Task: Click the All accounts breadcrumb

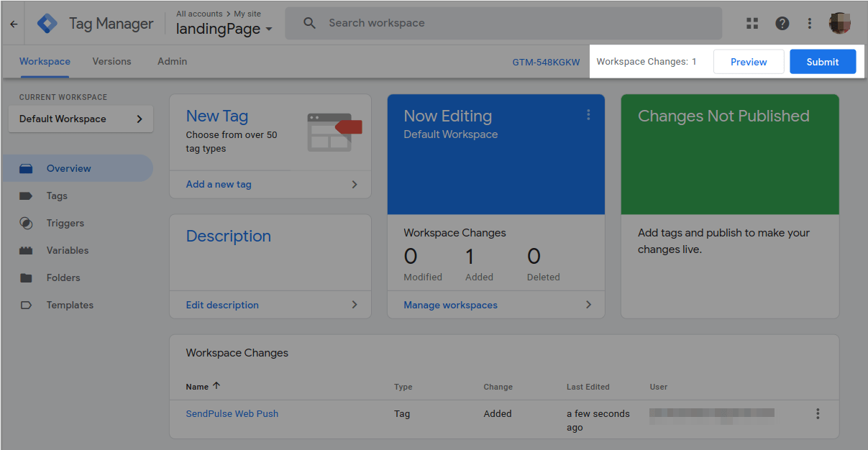Action: point(201,14)
